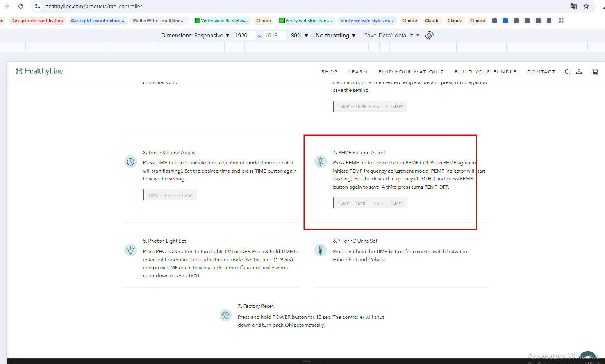
Task: Open the site information icon beside the URL
Action: 37,6
